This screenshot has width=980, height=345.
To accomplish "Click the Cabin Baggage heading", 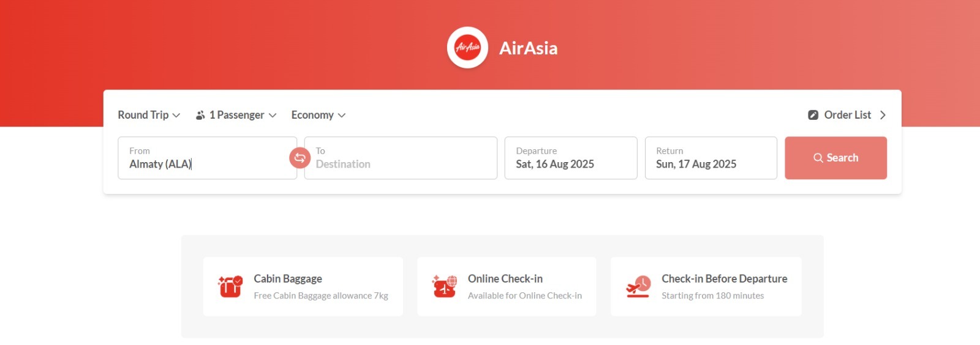I will click(x=288, y=278).
